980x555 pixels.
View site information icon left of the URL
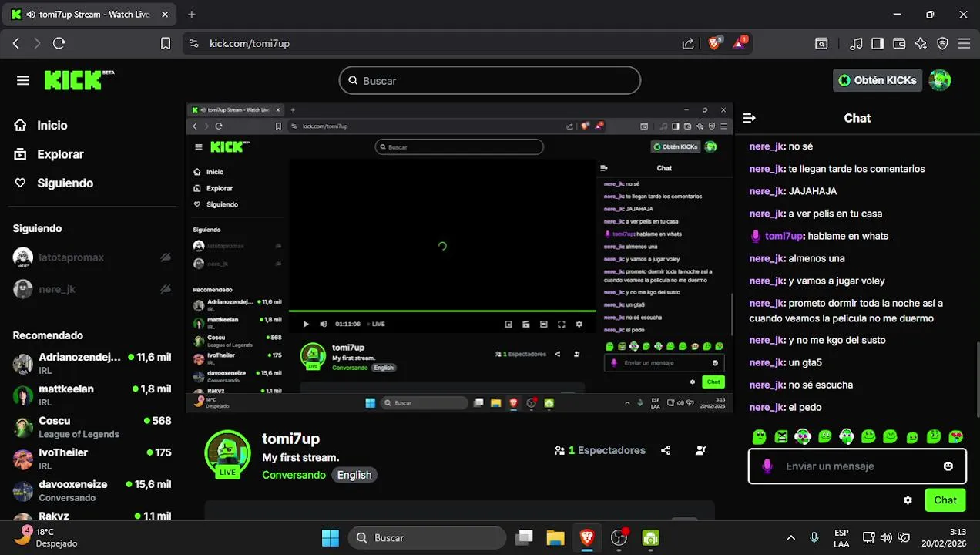pyautogui.click(x=193, y=44)
